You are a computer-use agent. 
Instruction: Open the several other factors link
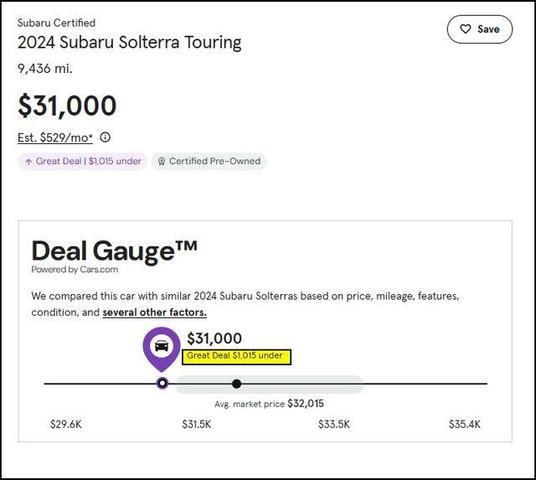point(155,312)
